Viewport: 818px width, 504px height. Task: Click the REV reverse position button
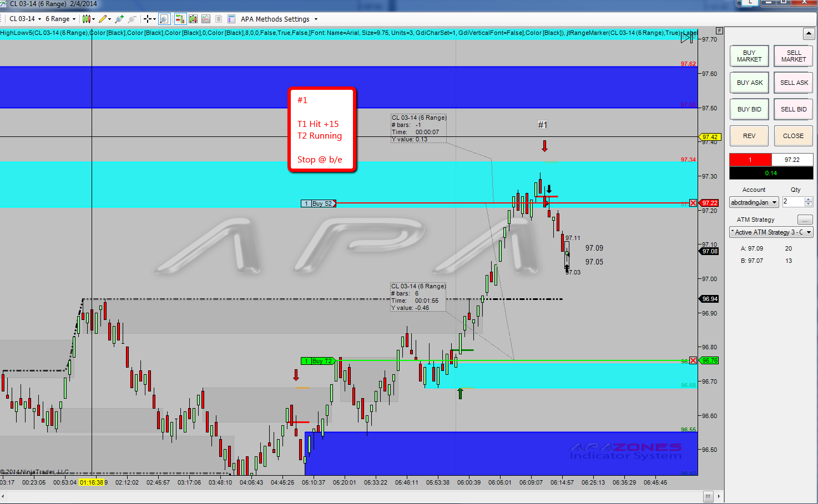749,136
